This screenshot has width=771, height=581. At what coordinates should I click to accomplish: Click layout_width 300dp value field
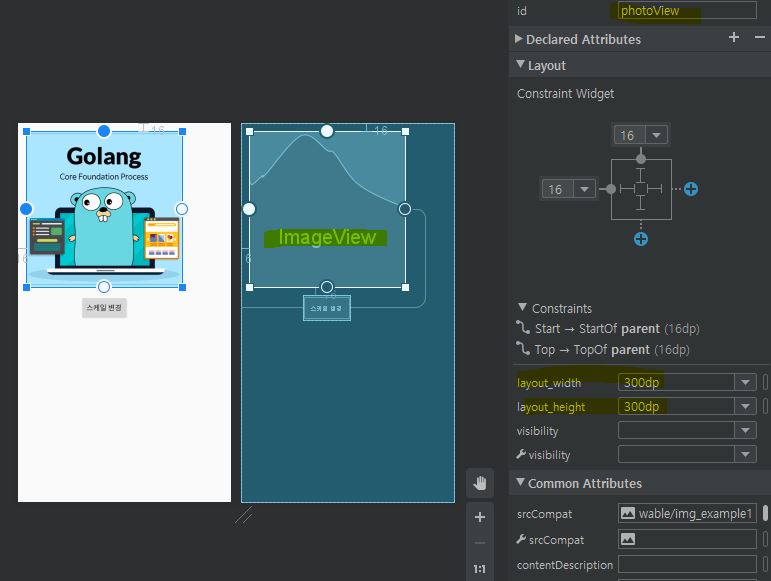pos(676,382)
